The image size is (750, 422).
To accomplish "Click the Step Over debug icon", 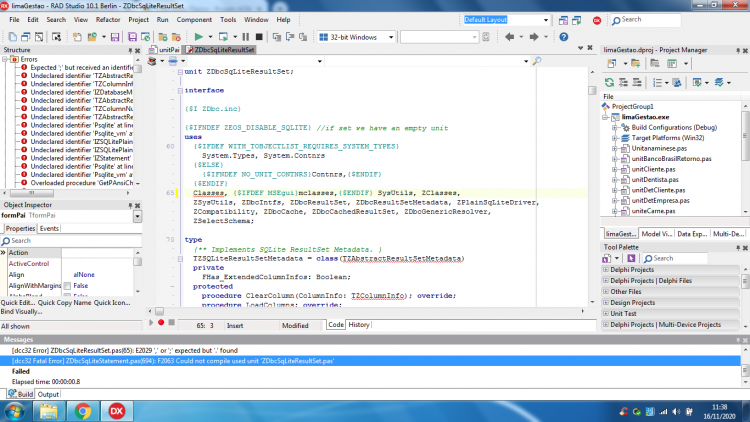I will click(290, 37).
